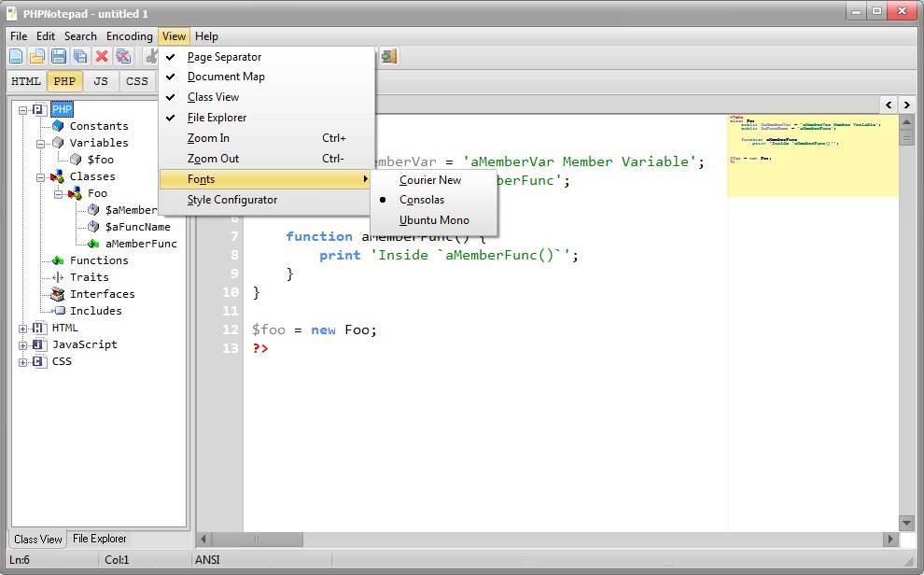
Task: Click the tab scroll left arrow
Action: pos(889,105)
